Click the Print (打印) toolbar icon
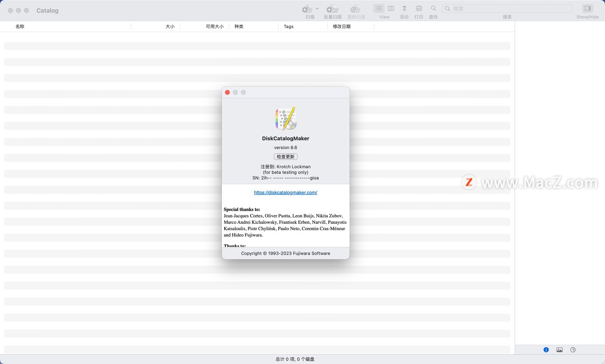This screenshot has height=364, width=605. 419,8
